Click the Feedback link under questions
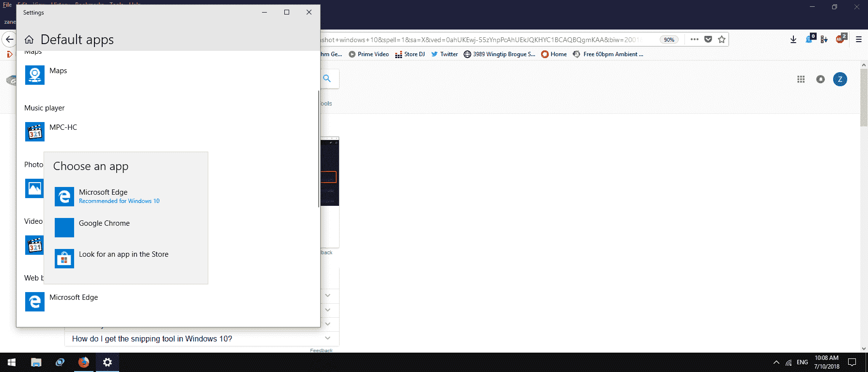Screen dimensions: 868x372 tap(321, 350)
